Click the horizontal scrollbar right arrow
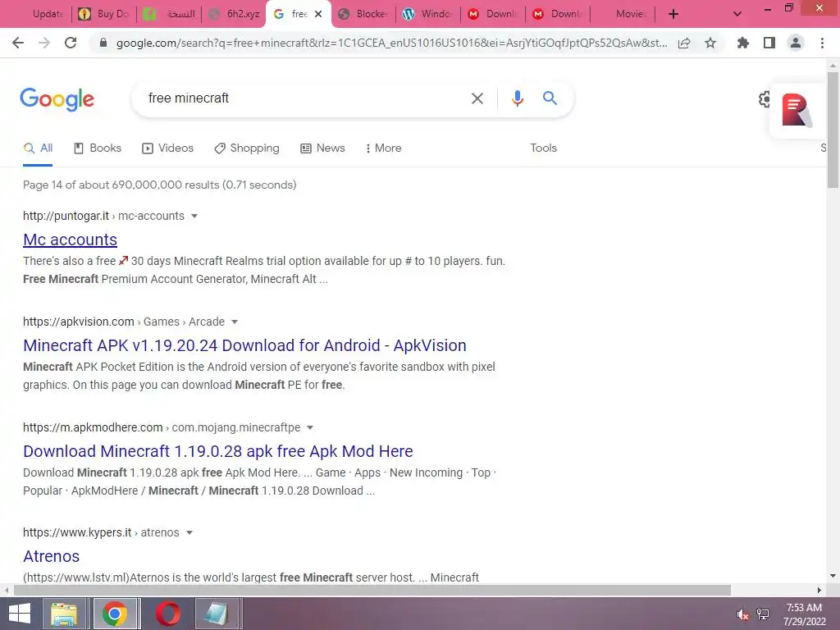The width and height of the screenshot is (840, 630). coord(819,590)
